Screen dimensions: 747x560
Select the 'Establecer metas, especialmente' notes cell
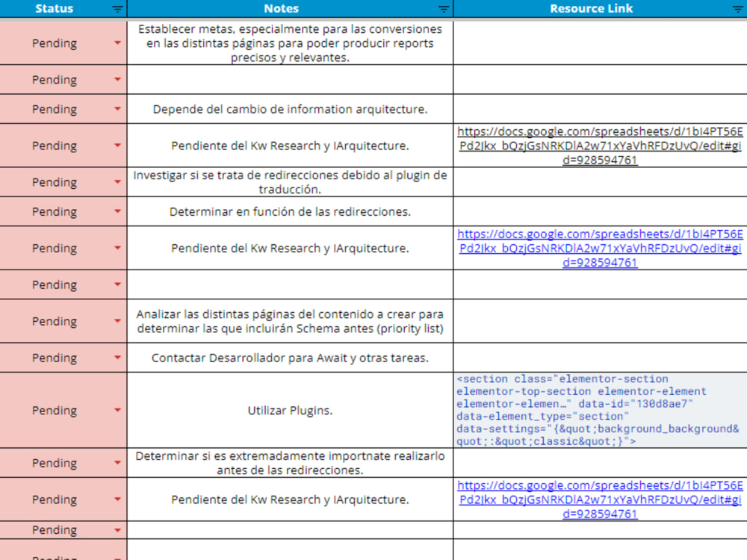coord(290,43)
